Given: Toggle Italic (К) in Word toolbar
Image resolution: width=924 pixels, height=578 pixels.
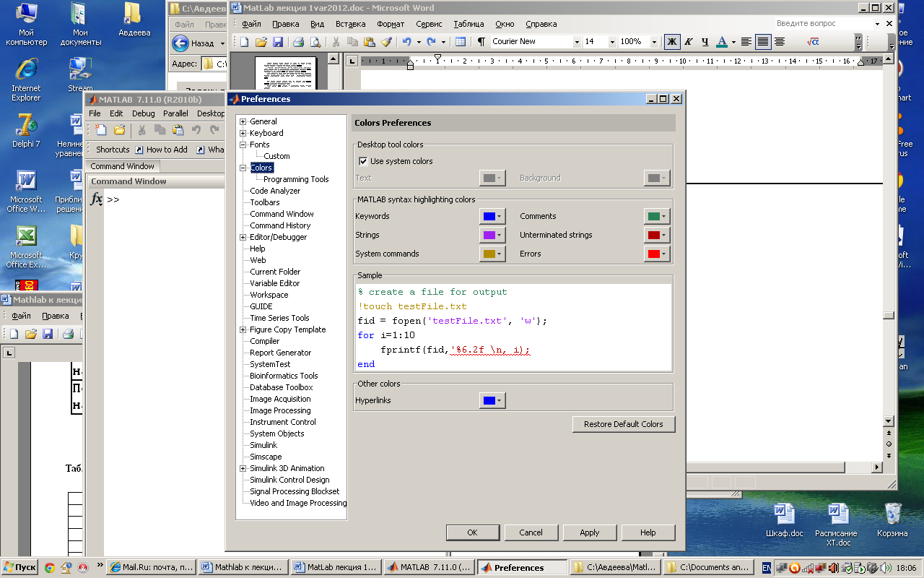Looking at the screenshot, I should pos(689,42).
